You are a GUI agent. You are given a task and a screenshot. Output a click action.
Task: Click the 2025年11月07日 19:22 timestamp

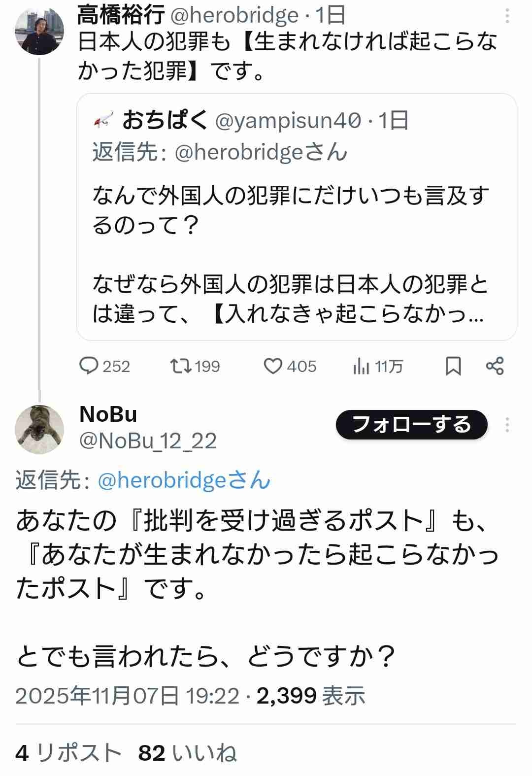(x=127, y=696)
